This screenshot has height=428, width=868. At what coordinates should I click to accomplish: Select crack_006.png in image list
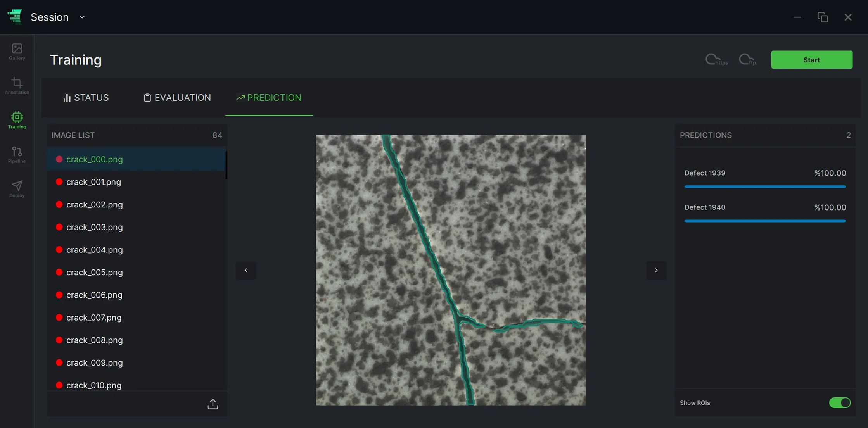click(x=136, y=295)
